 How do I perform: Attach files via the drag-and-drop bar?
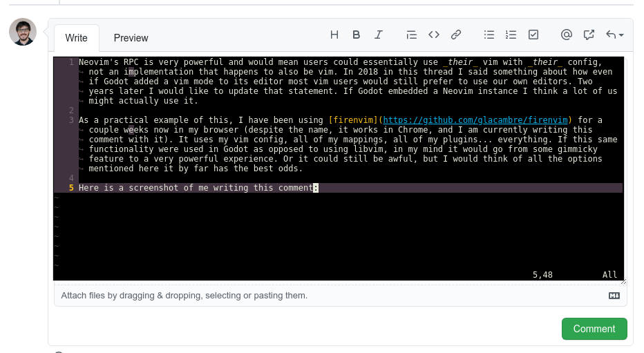point(341,296)
